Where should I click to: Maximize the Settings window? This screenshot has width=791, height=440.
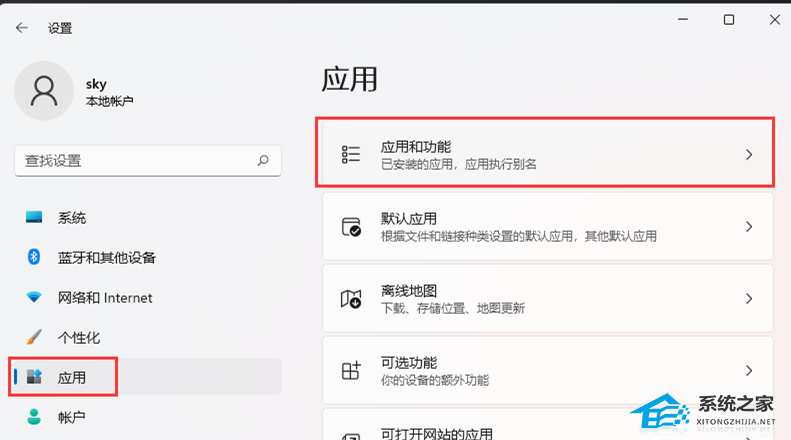(729, 20)
